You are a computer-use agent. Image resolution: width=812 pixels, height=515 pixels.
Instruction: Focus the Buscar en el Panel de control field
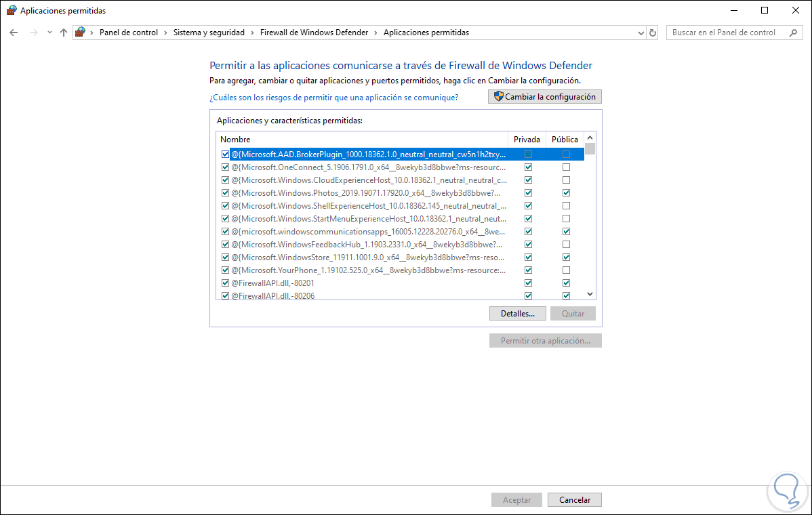(734, 33)
